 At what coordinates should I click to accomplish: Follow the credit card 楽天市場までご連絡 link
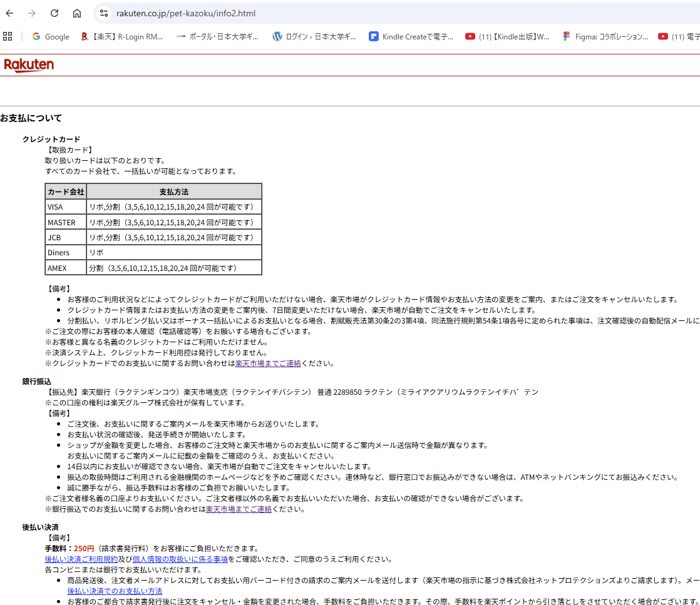click(268, 364)
